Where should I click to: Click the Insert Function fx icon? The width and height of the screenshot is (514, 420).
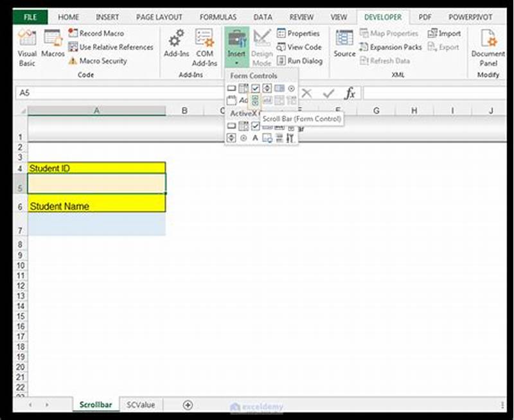coord(349,94)
